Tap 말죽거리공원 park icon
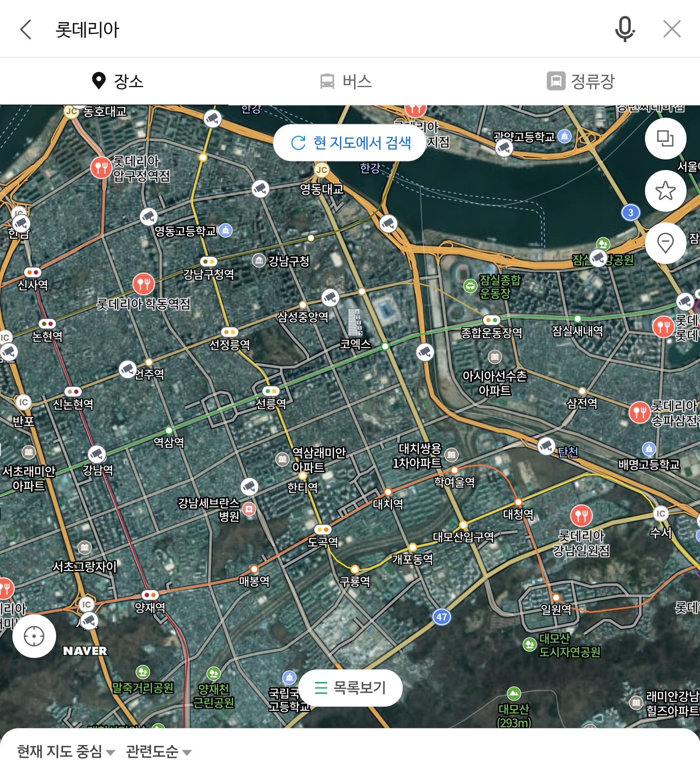The height and width of the screenshot is (774, 700). (x=143, y=672)
